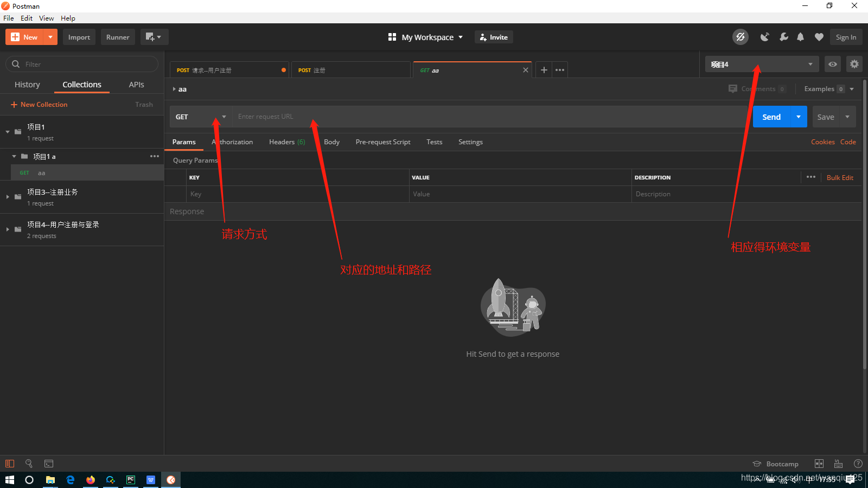Image resolution: width=868 pixels, height=488 pixels.
Task: Open the Tests tab
Action: click(434, 142)
